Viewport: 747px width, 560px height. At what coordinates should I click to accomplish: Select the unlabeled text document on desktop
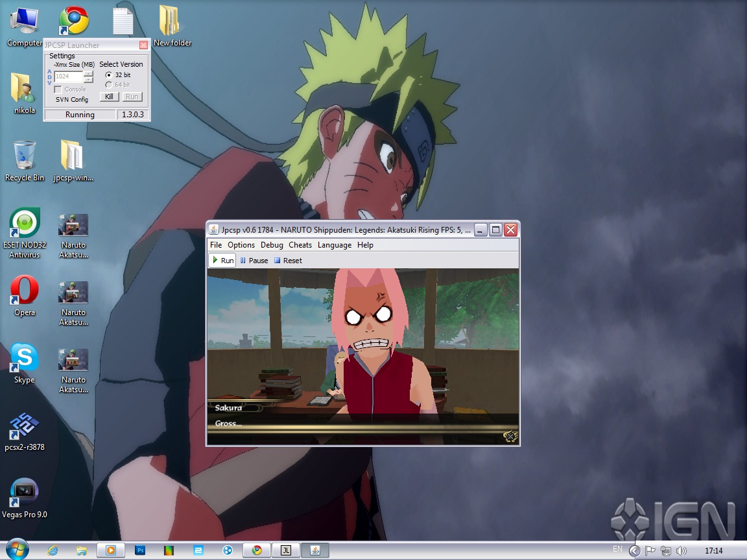click(123, 21)
